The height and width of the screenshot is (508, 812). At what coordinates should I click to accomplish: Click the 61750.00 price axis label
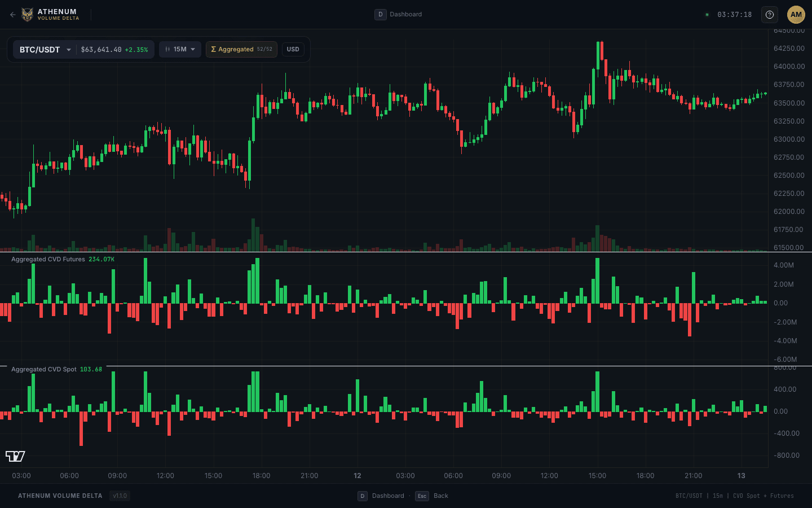coord(789,230)
